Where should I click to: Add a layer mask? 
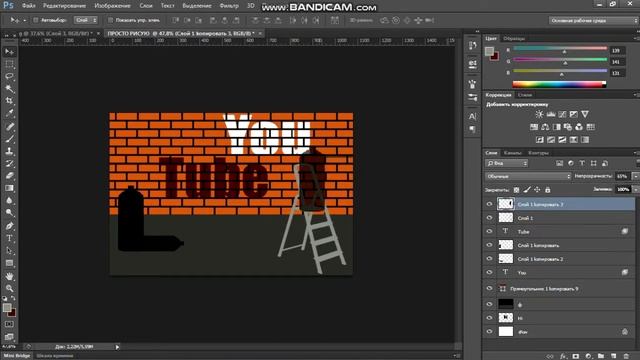[x=576, y=356]
